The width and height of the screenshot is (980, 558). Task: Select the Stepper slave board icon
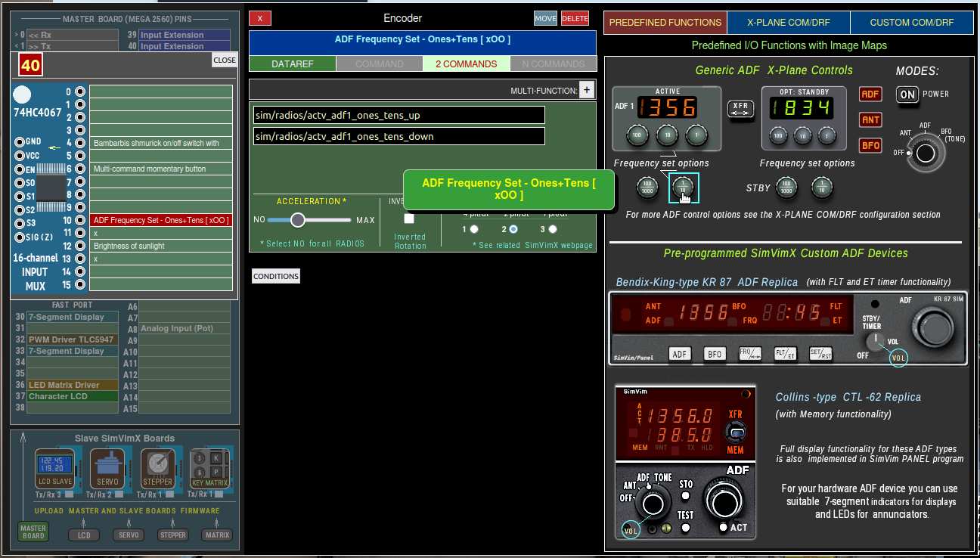point(158,468)
